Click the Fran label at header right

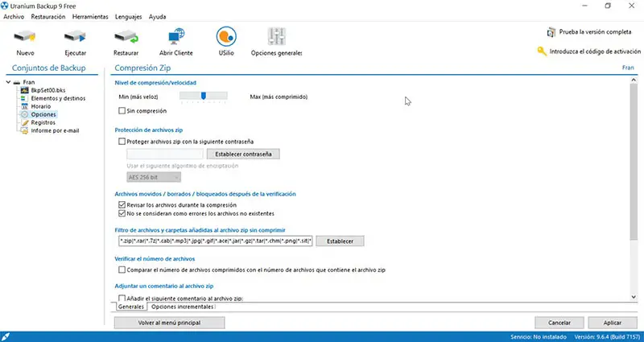coord(628,68)
